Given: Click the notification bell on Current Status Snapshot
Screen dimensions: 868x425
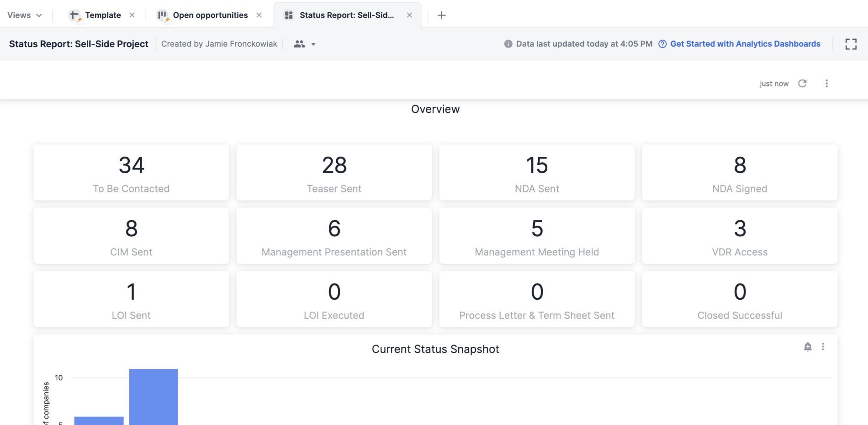Looking at the screenshot, I should click(x=807, y=347).
